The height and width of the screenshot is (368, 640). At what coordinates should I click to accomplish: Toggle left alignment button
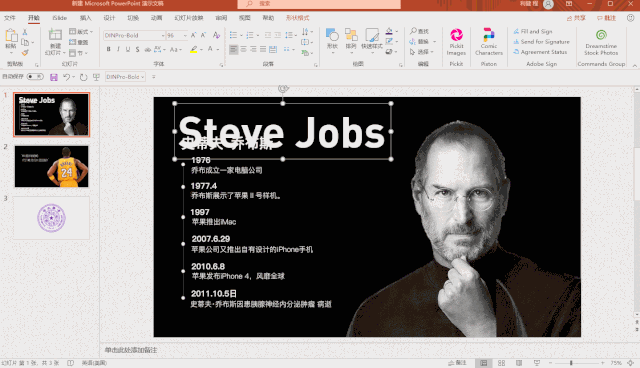233,49
